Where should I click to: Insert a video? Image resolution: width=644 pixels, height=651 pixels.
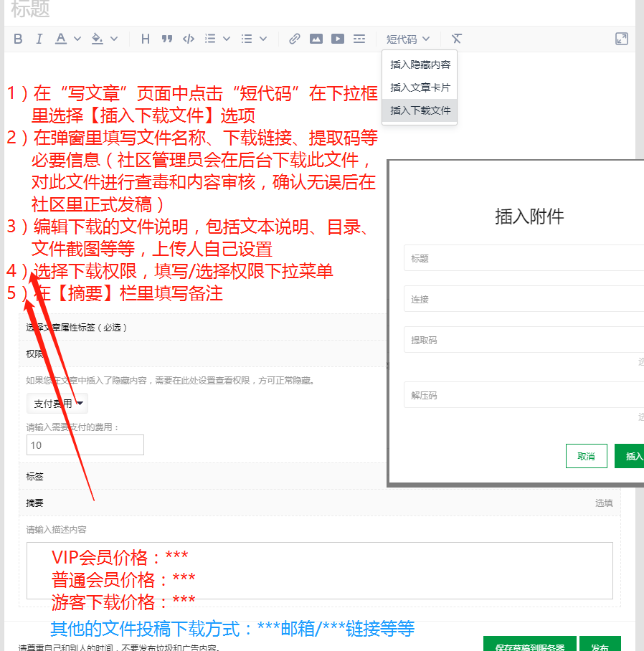pyautogui.click(x=337, y=39)
